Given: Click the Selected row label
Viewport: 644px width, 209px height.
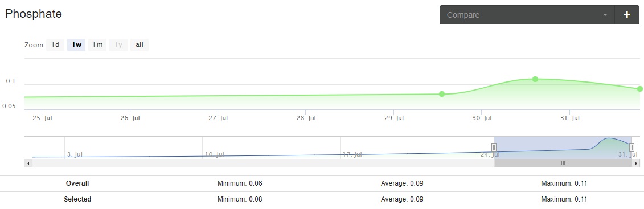Looking at the screenshot, I should coord(77,199).
